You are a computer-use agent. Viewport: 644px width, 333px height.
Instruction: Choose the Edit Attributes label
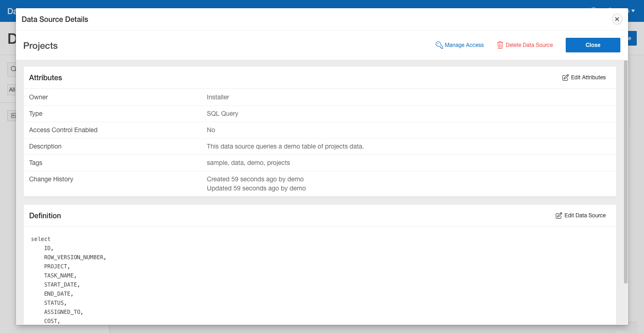pyautogui.click(x=588, y=77)
